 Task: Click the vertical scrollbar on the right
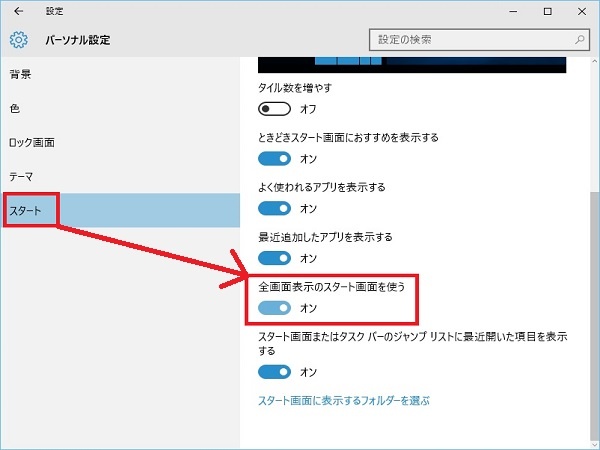594,250
